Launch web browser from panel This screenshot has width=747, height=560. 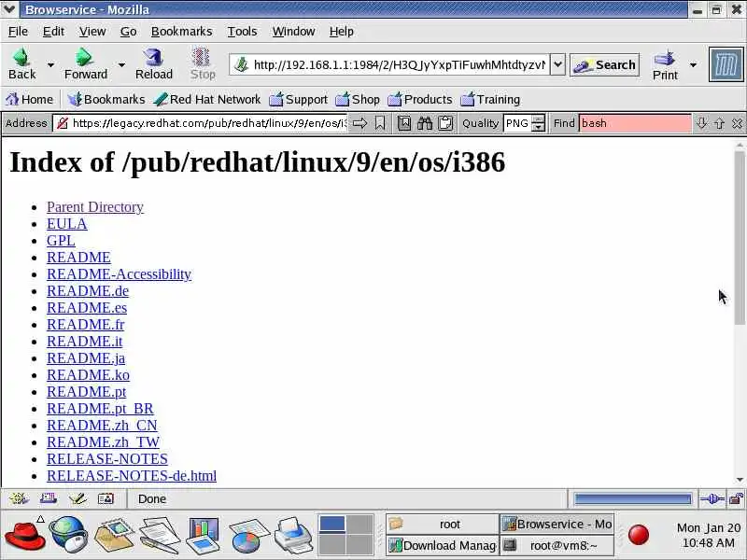tap(69, 535)
